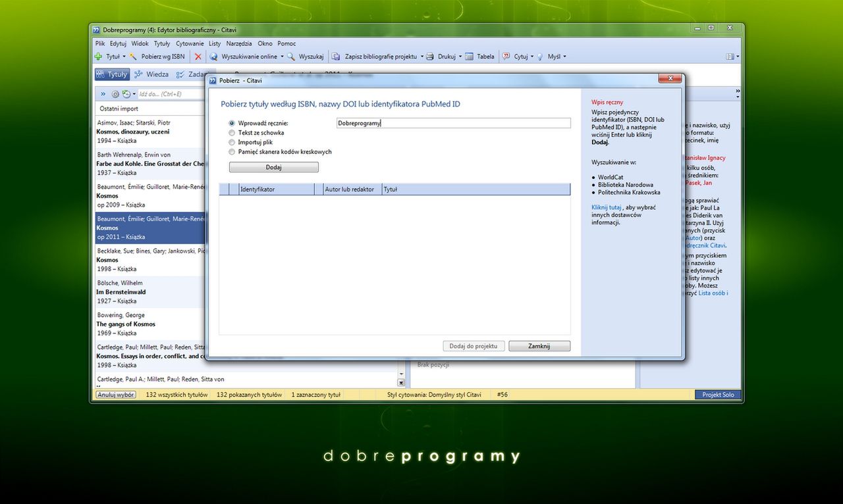Click the Identyfikator column header
This screenshot has width=843, height=504.
click(277, 189)
